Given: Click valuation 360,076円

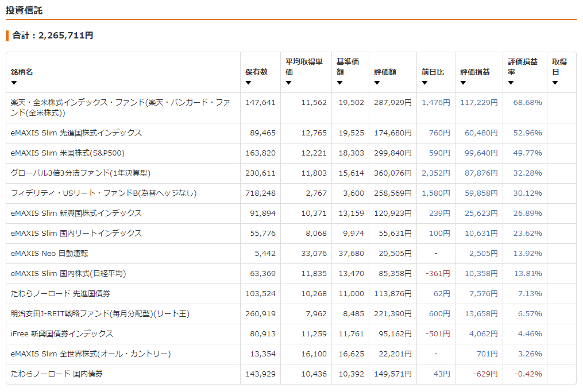Looking at the screenshot, I should (393, 173).
